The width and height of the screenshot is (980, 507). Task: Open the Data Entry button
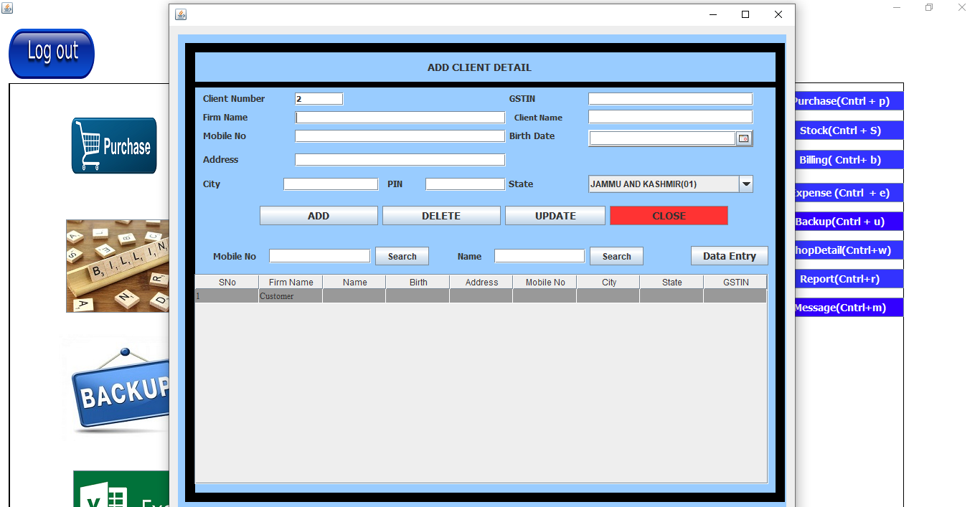[729, 256]
